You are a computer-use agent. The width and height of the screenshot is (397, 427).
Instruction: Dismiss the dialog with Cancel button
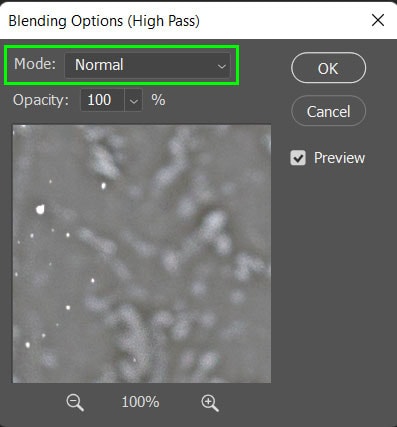coord(328,111)
